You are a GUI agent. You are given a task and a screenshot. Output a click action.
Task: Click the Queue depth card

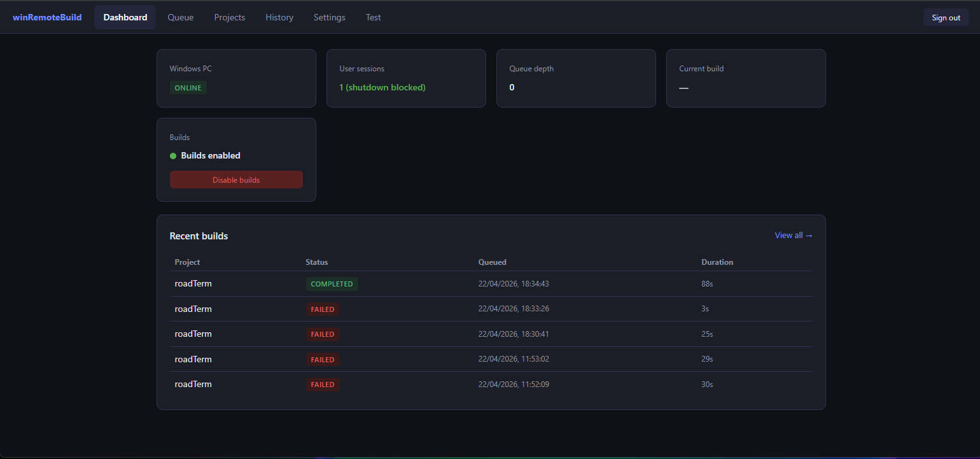click(576, 78)
